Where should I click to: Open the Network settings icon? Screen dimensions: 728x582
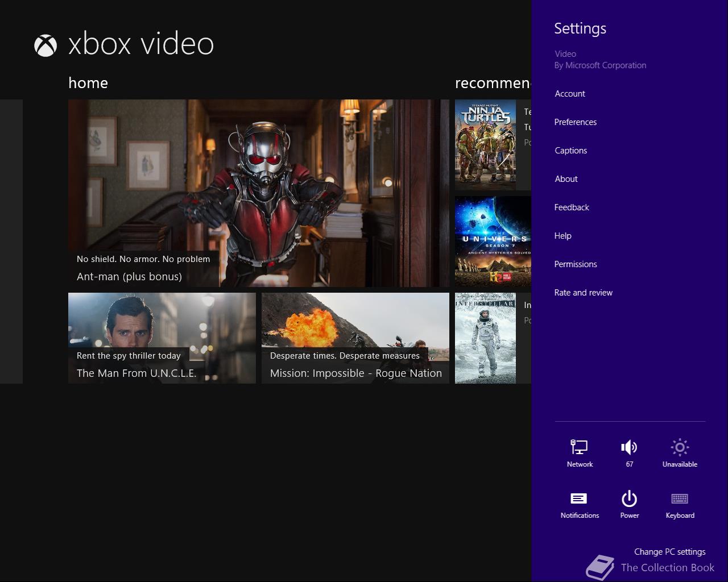click(x=580, y=453)
